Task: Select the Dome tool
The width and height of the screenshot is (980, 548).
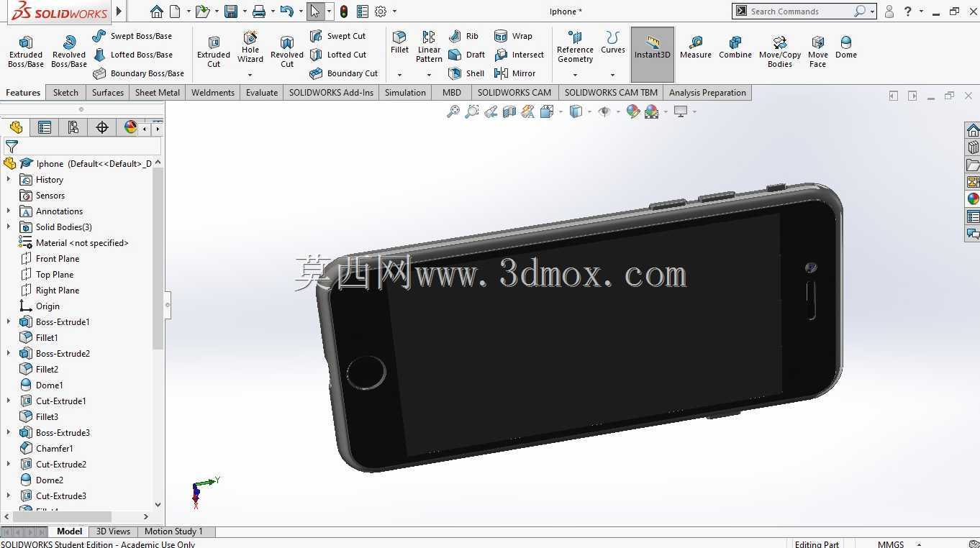Action: coord(846,47)
